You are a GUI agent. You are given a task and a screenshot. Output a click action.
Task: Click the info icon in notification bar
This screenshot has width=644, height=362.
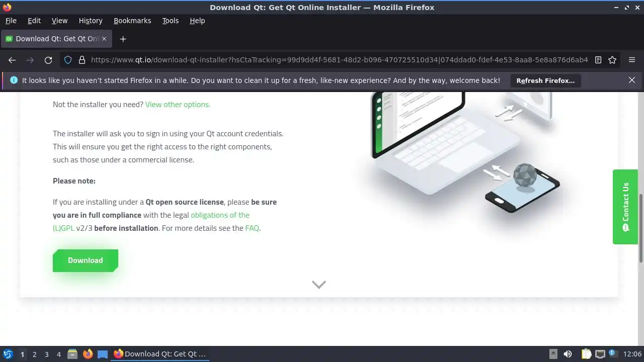14,80
